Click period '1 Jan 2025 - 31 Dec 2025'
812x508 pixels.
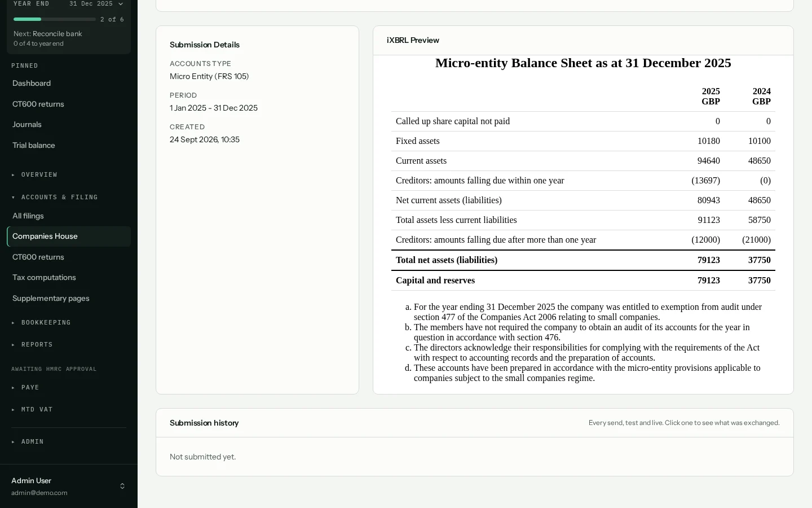214,108
